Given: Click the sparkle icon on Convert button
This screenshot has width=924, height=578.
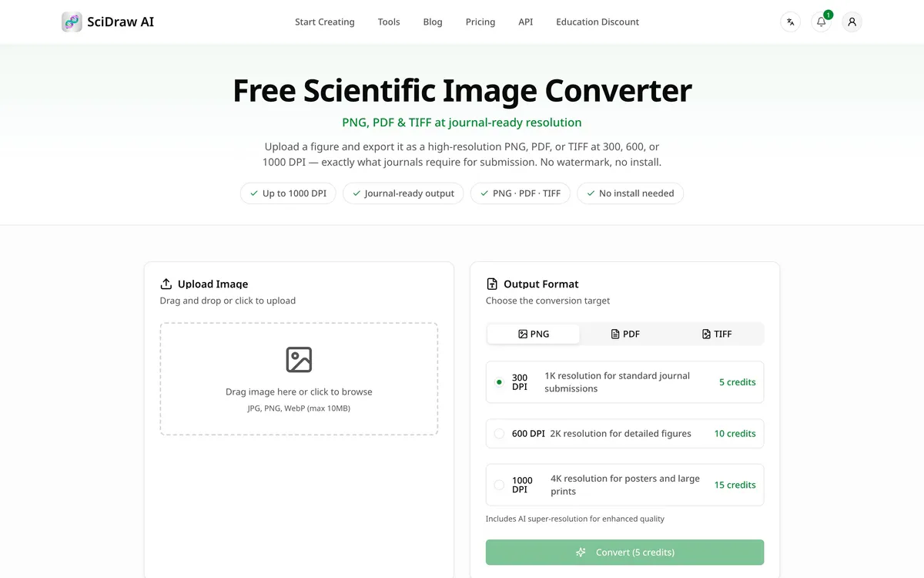Looking at the screenshot, I should [x=581, y=553].
